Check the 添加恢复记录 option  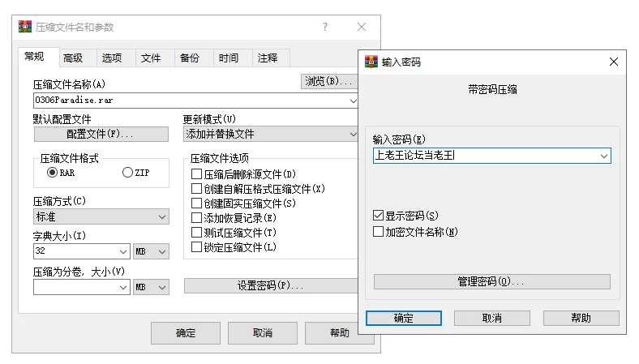pyautogui.click(x=196, y=218)
